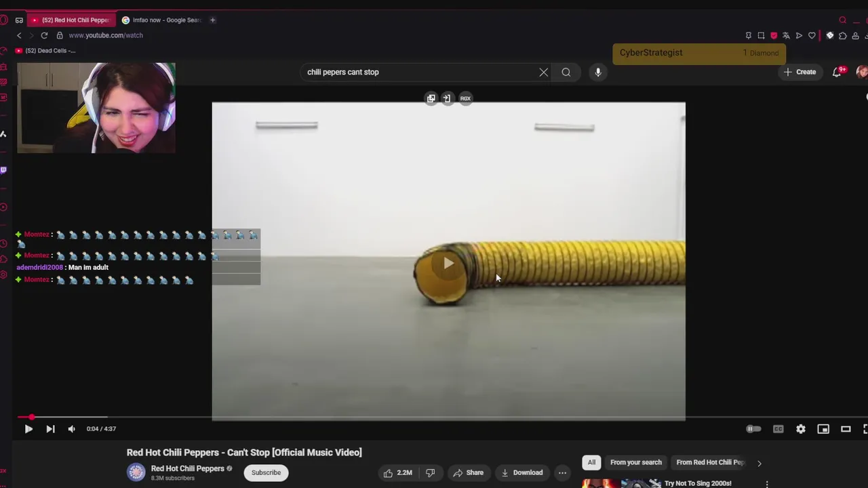
Task: Switch to theater mode
Action: (846, 429)
